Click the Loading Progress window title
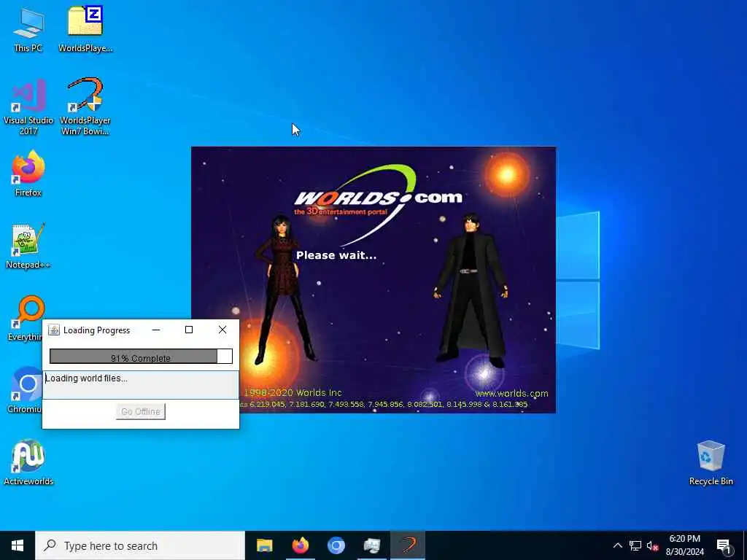 97,330
